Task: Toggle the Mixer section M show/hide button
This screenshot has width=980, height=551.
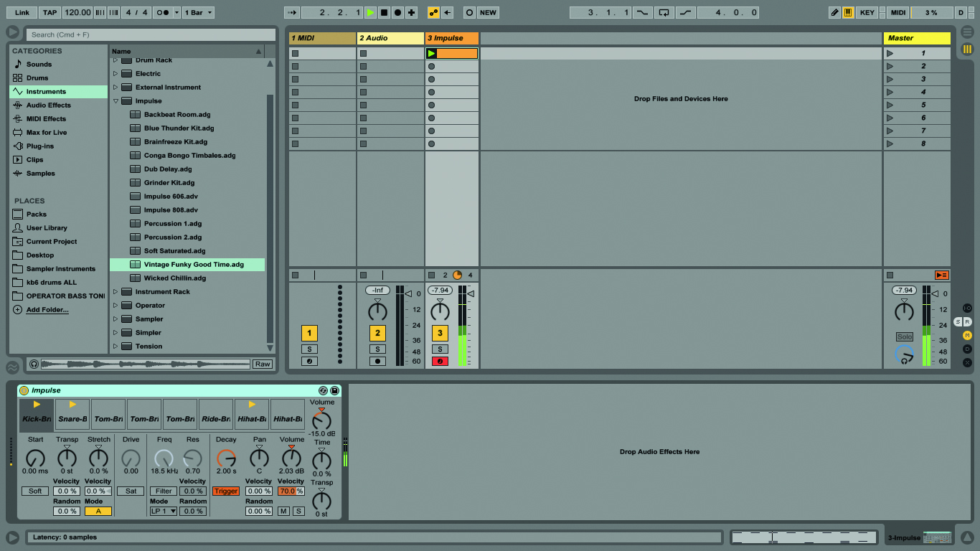Action: (x=967, y=335)
